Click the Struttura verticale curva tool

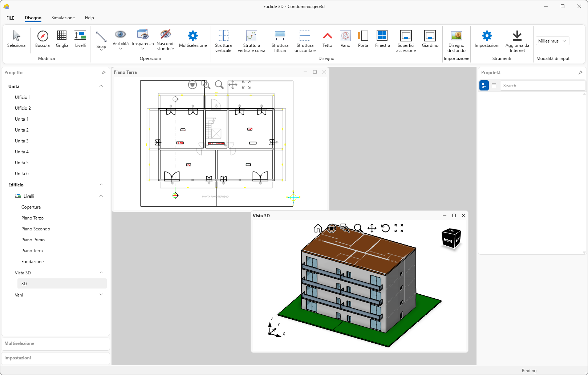[x=251, y=41]
